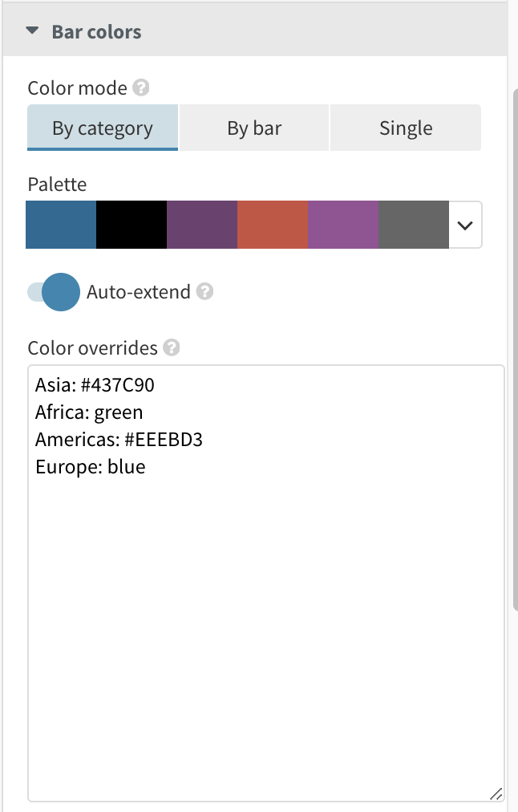Click the Bar colors header label

point(96,31)
